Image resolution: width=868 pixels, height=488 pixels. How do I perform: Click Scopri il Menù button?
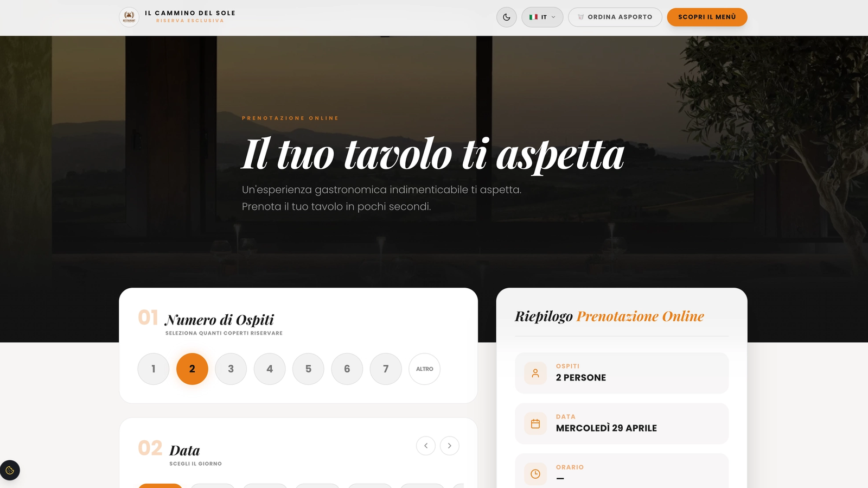point(707,17)
